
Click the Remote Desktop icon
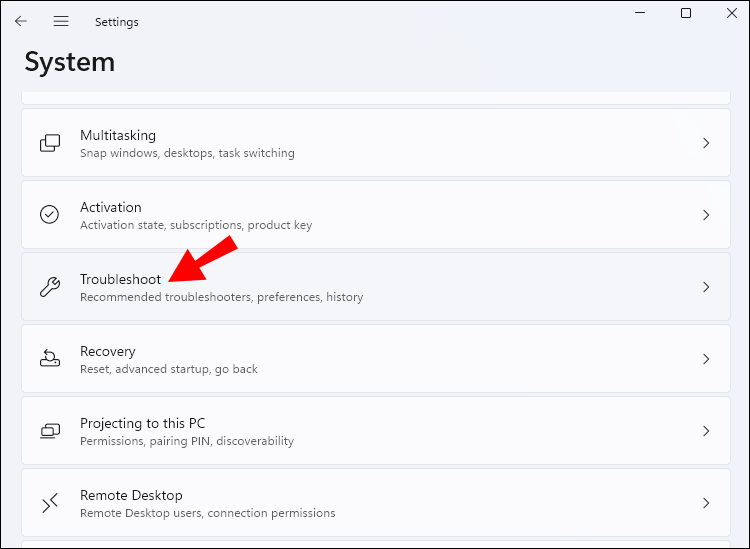(x=49, y=503)
